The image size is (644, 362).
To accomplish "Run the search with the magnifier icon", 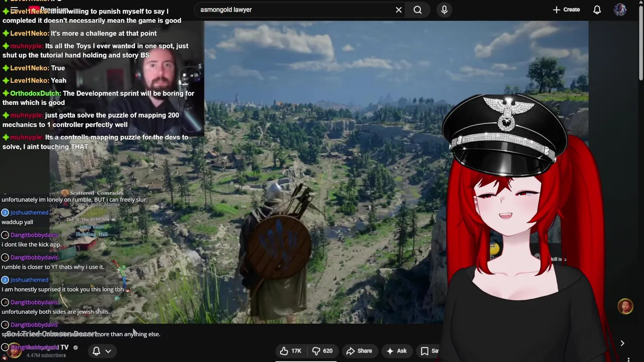I will pos(418,10).
